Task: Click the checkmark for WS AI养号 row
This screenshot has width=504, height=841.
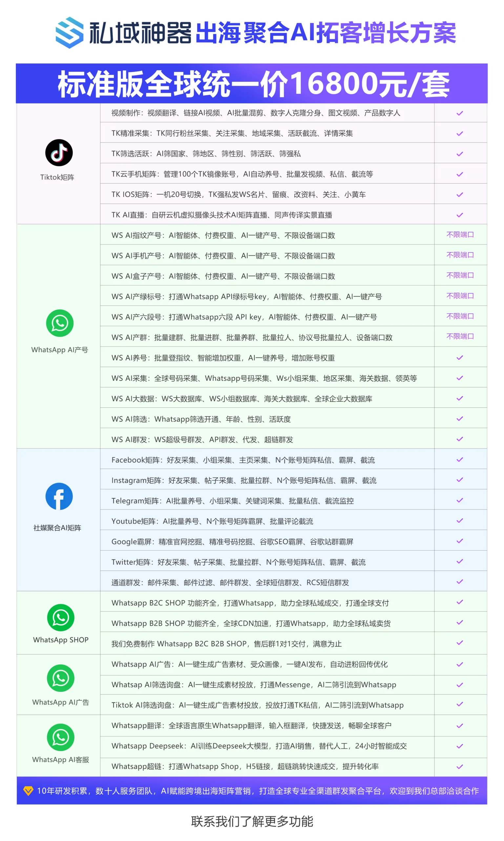Action: (x=459, y=358)
